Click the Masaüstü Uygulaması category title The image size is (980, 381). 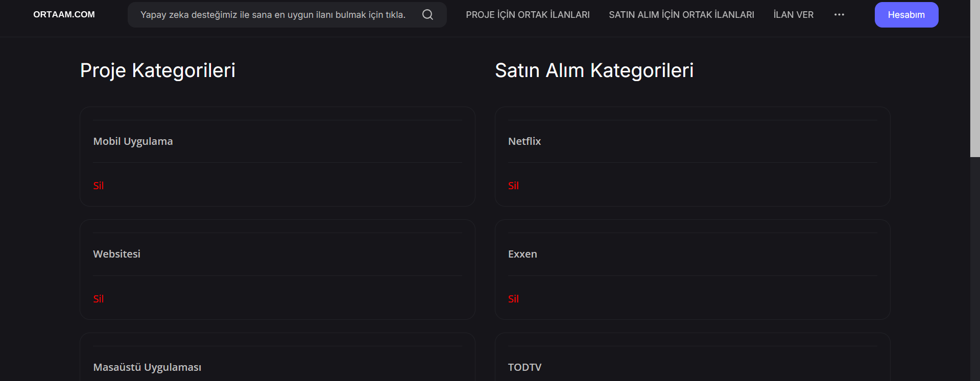(x=147, y=367)
